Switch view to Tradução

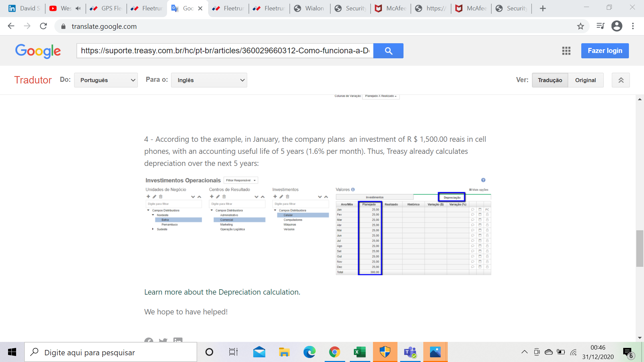550,80
